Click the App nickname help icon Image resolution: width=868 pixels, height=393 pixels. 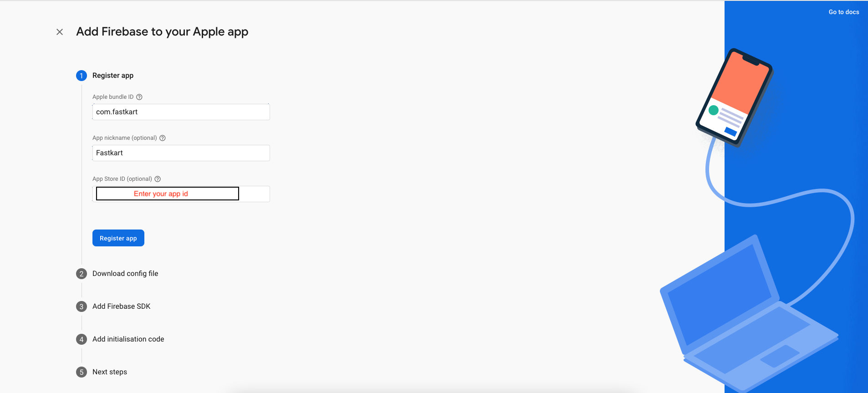point(163,138)
